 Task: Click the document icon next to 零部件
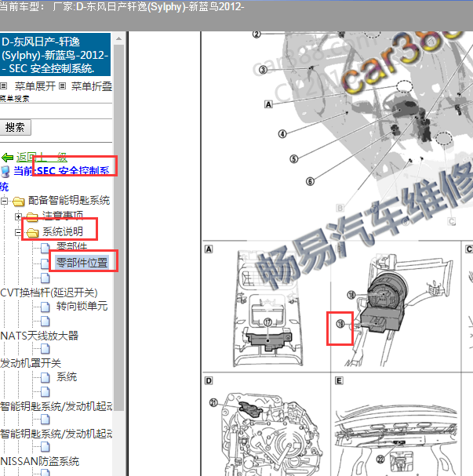pyautogui.click(x=45, y=248)
